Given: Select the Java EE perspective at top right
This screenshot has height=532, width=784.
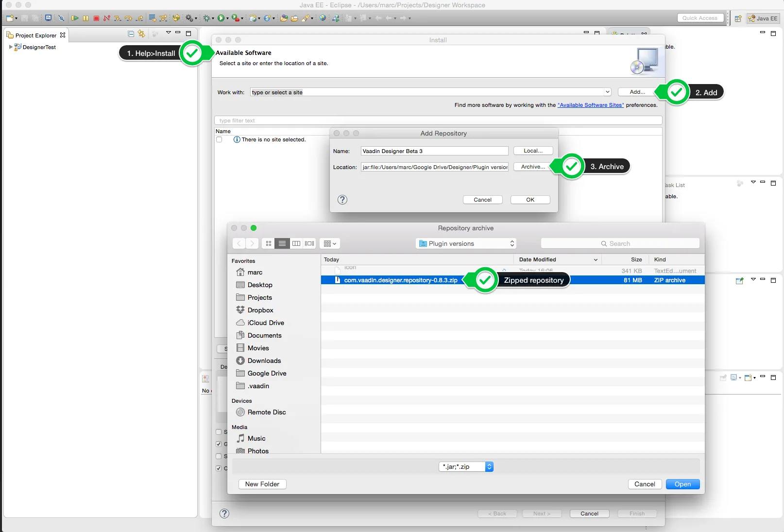Looking at the screenshot, I should (x=763, y=18).
